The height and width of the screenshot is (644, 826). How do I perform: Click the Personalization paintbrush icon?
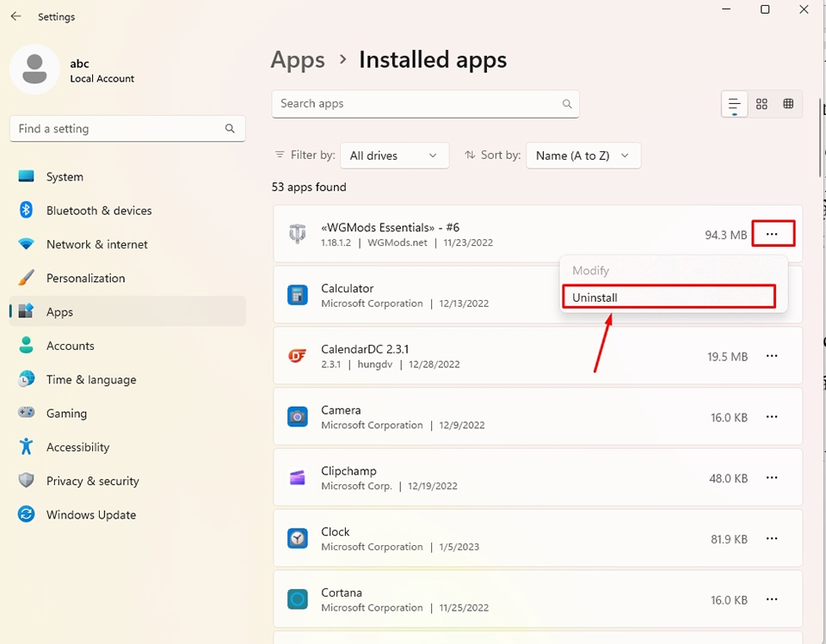[x=27, y=278]
